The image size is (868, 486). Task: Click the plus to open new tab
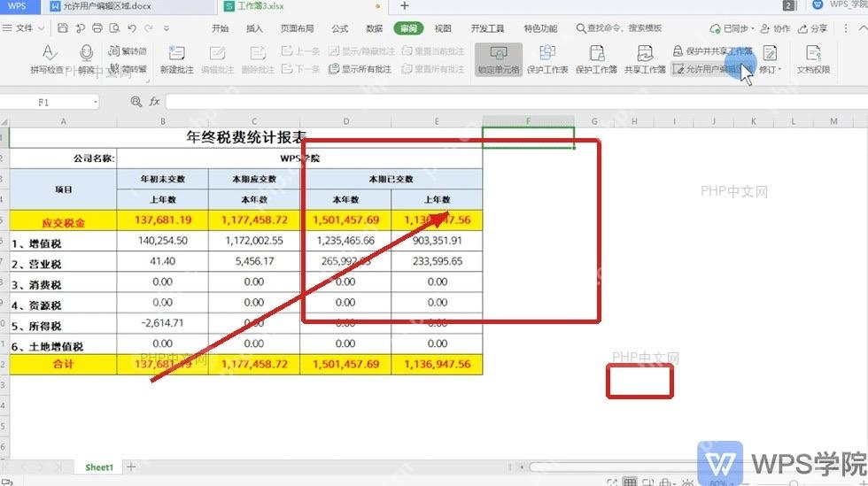pyautogui.click(x=404, y=5)
